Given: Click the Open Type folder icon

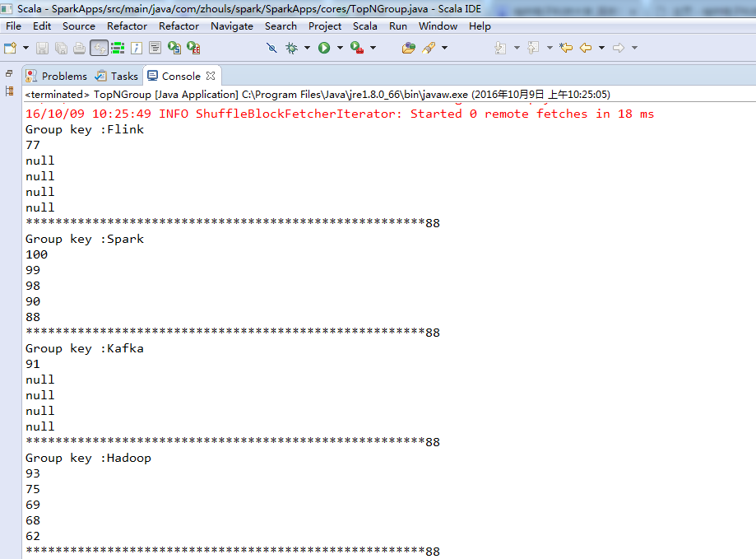Looking at the screenshot, I should point(408,48).
